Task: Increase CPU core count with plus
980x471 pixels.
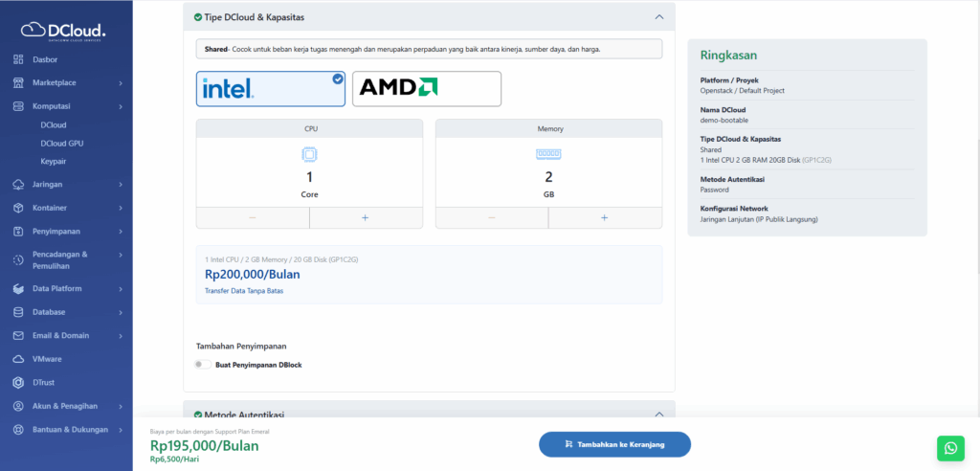Action: coord(365,217)
